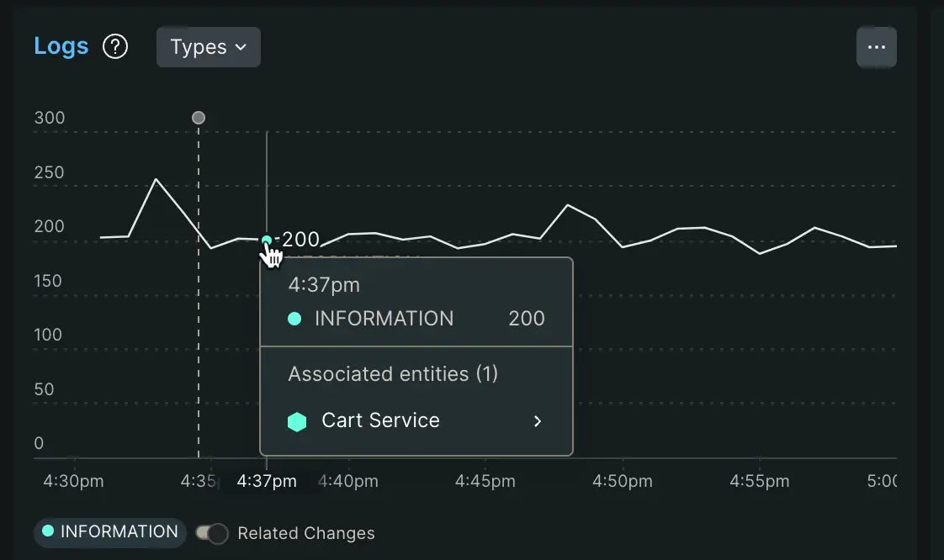Click the Cart Service hexagon icon
This screenshot has width=944, height=560.
coord(296,420)
